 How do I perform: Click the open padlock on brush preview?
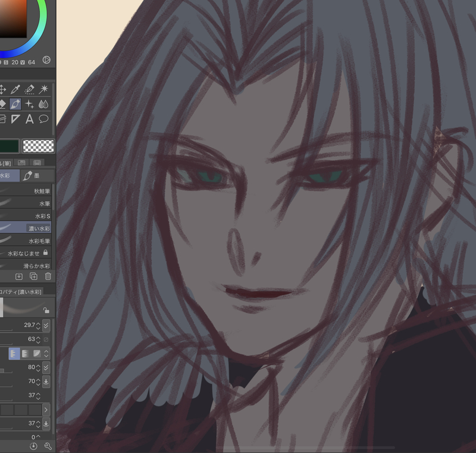click(x=46, y=310)
